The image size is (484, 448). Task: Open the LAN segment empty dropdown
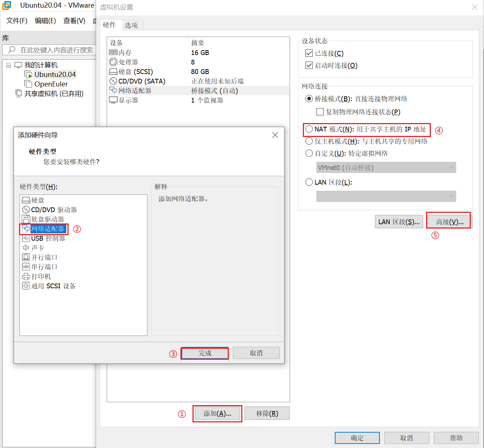pyautogui.click(x=386, y=196)
